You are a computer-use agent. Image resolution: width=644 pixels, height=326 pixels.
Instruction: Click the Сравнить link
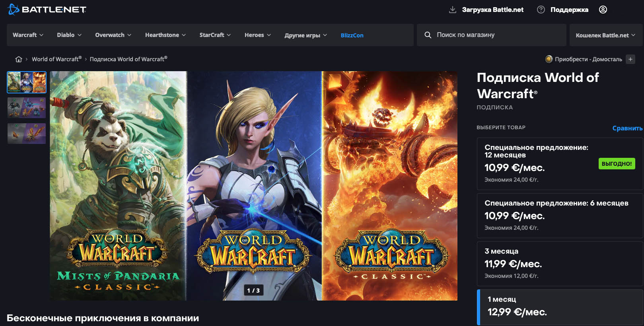627,128
